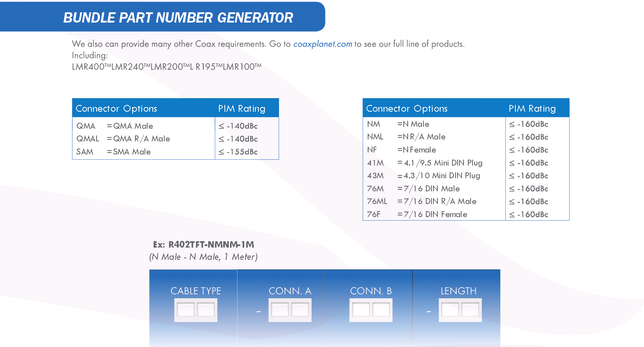The image size is (644, 347).
Task: Click the ≤ -140dBc rating in QMA row
Action: coord(238,126)
